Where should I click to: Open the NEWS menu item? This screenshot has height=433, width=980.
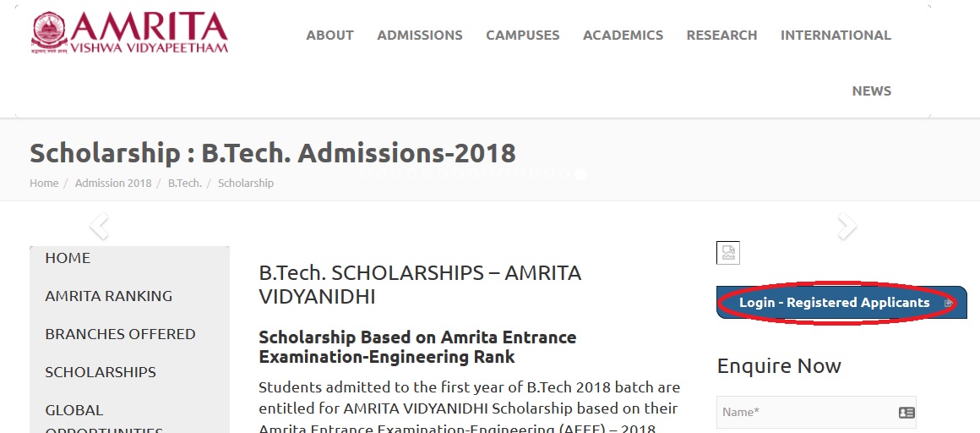pyautogui.click(x=872, y=90)
